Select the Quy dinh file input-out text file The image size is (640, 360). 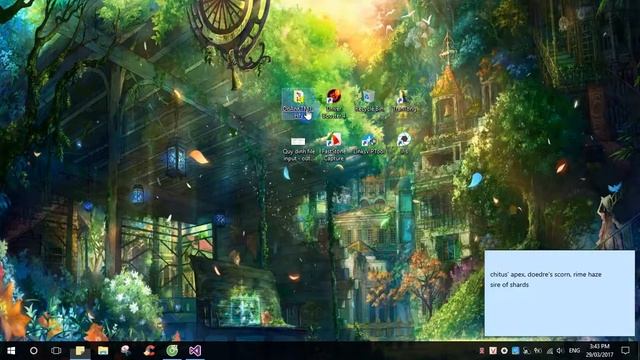click(x=298, y=149)
